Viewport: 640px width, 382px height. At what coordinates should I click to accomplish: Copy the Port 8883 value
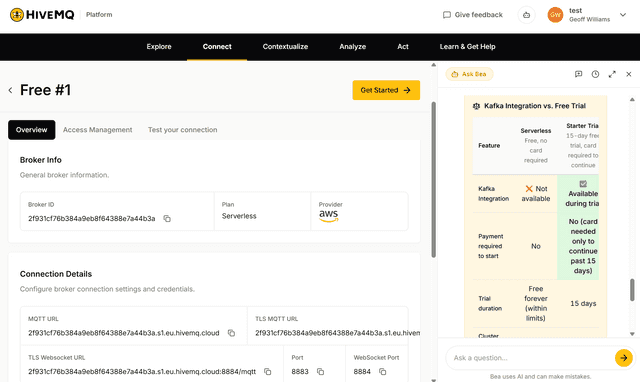(x=320, y=372)
